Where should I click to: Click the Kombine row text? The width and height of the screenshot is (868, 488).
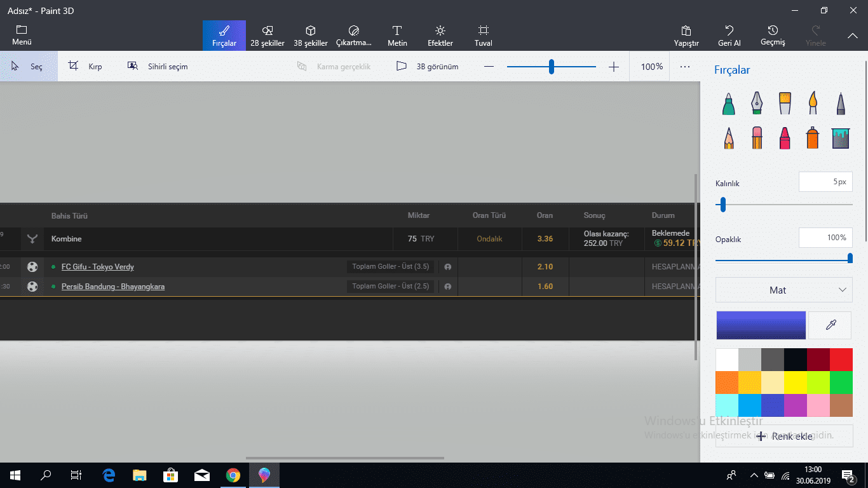coord(66,239)
